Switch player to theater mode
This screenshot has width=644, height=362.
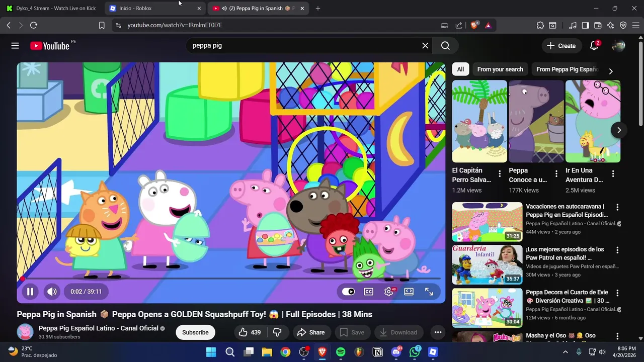click(x=409, y=292)
